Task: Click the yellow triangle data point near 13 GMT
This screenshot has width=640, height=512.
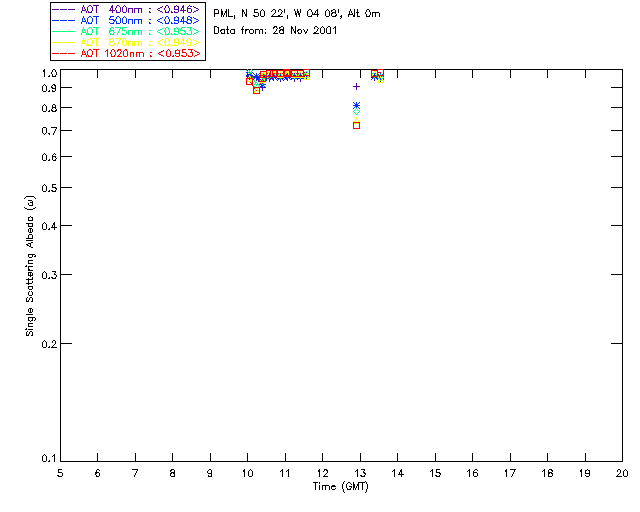Action: pyautogui.click(x=356, y=120)
